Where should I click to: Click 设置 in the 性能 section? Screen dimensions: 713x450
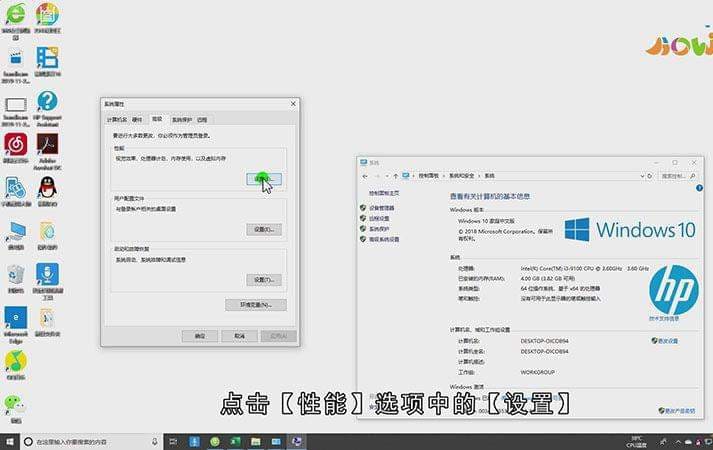(x=264, y=179)
